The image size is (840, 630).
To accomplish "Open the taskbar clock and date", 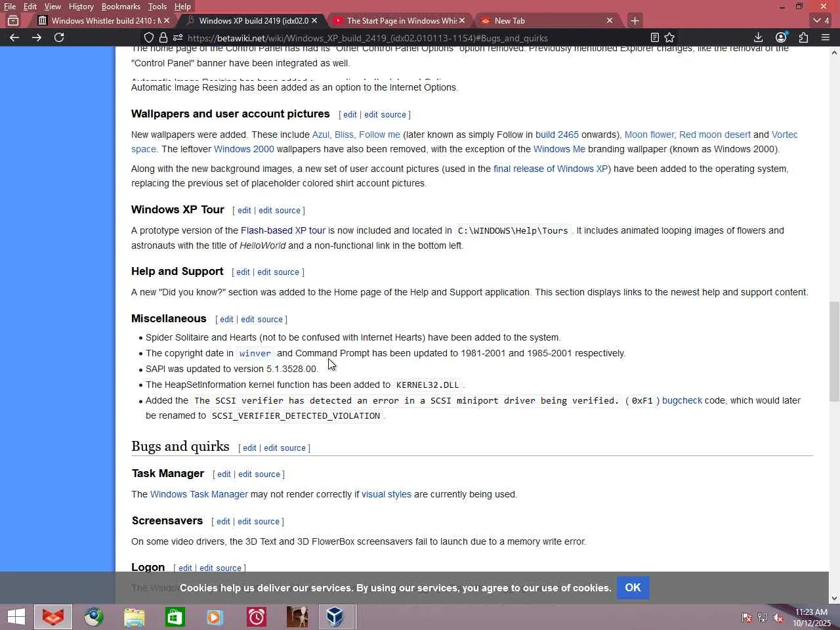I will pyautogui.click(x=812, y=618).
